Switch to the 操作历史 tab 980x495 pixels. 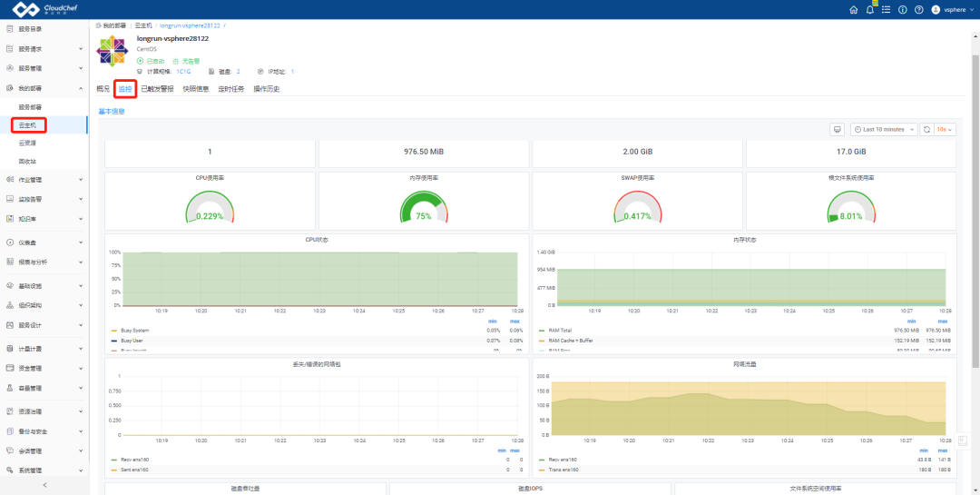[x=266, y=89]
